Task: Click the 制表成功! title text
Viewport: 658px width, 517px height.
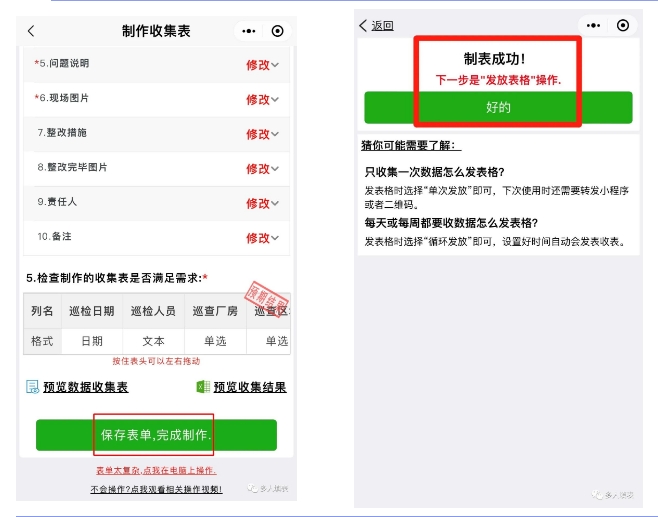Action: point(494,59)
